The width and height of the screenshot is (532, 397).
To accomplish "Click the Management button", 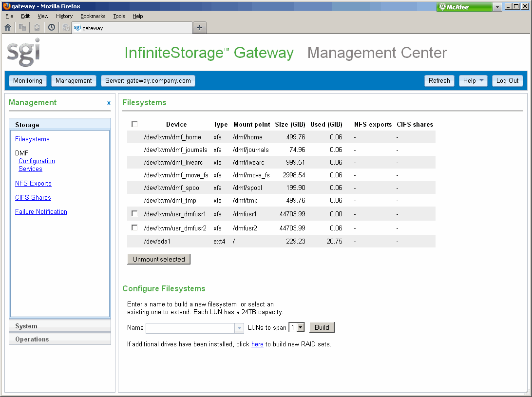I will point(74,81).
